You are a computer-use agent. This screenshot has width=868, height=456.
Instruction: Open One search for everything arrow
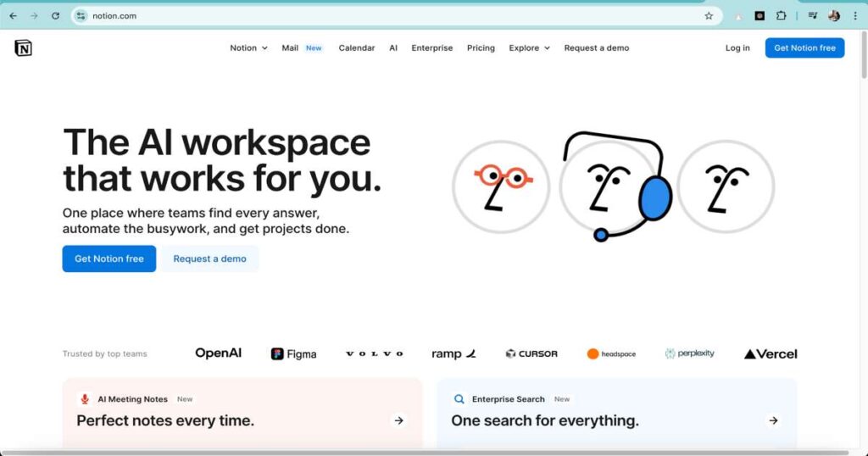[773, 420]
